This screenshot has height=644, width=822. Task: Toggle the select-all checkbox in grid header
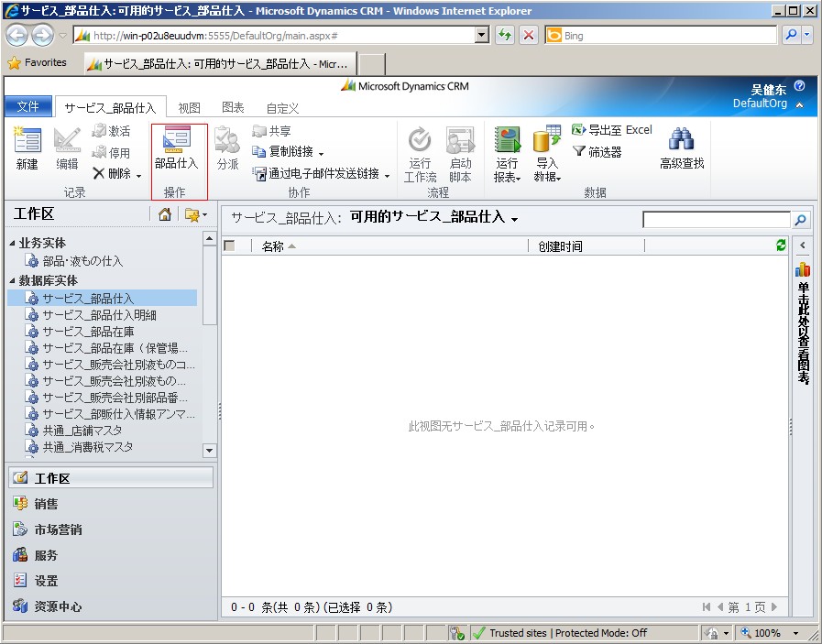coord(230,246)
